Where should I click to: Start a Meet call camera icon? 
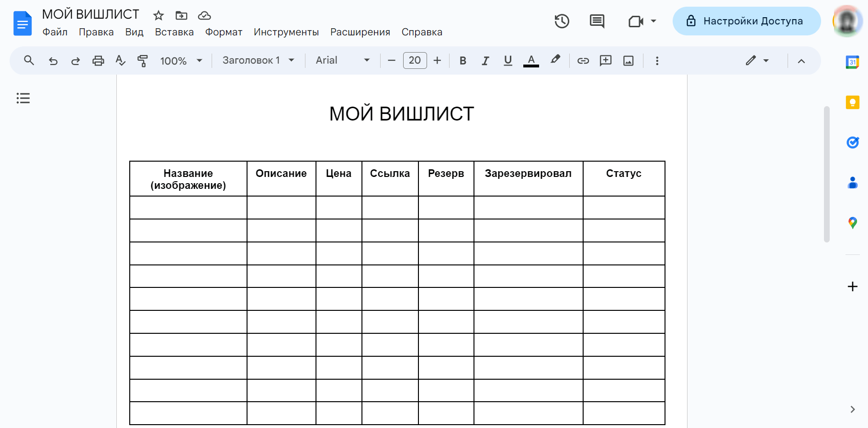[636, 22]
